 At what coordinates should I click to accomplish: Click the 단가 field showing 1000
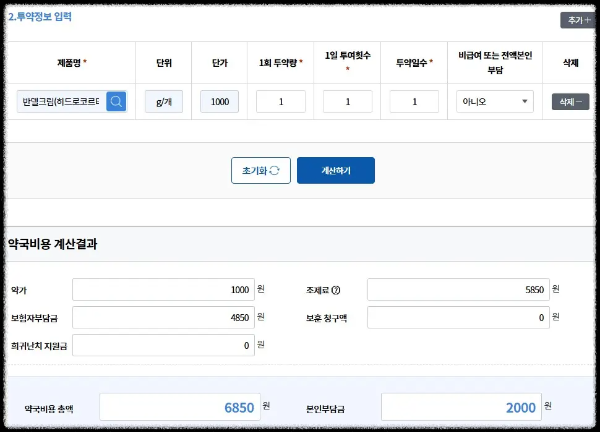tap(220, 101)
